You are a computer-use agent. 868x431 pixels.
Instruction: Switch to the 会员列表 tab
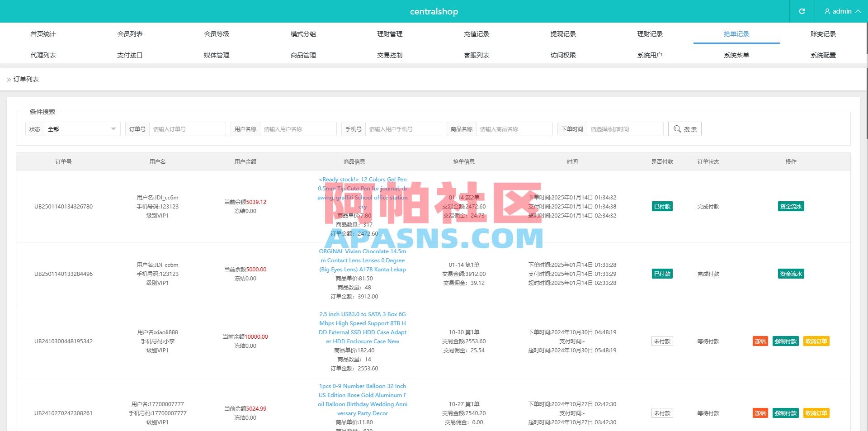130,33
